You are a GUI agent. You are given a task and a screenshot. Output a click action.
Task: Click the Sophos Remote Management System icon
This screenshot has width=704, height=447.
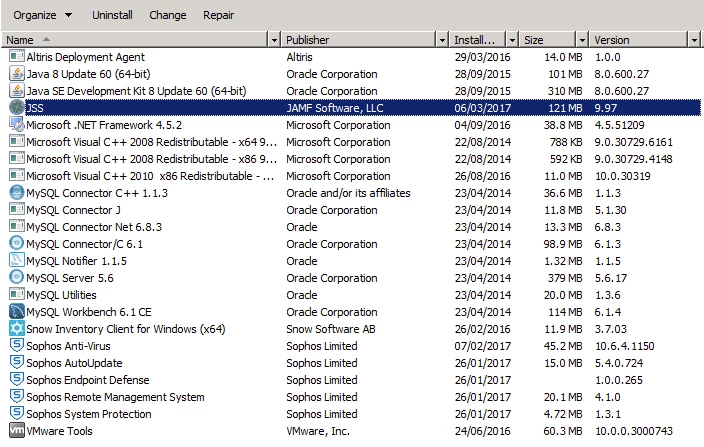pyautogui.click(x=17, y=397)
